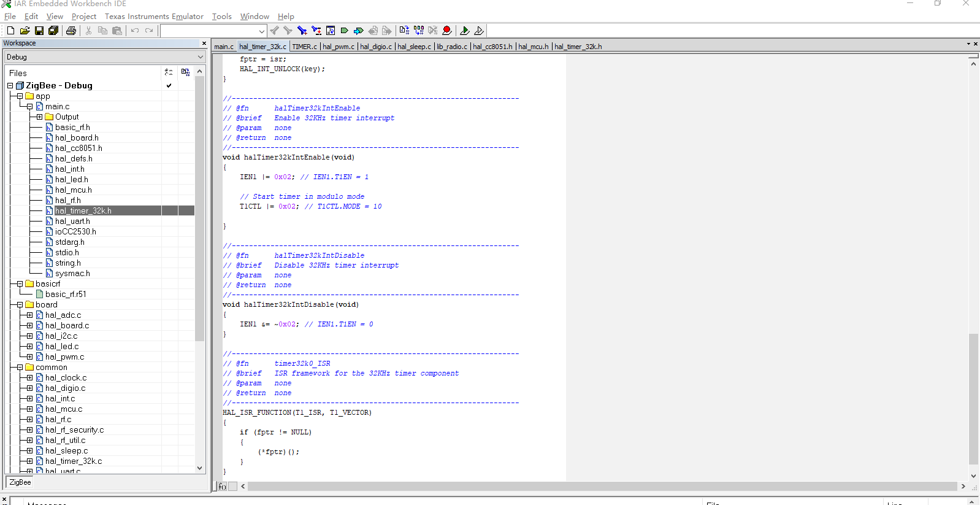Screen dimensions: 980x505
Task: Open the Tools menu
Action: click(x=222, y=17)
